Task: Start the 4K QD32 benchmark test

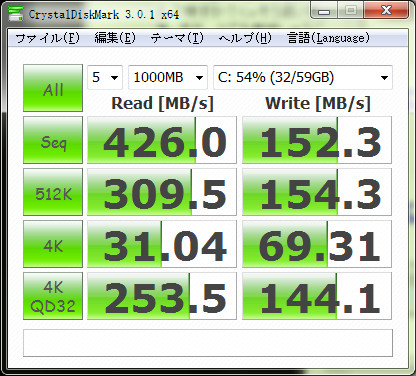Action: click(53, 296)
